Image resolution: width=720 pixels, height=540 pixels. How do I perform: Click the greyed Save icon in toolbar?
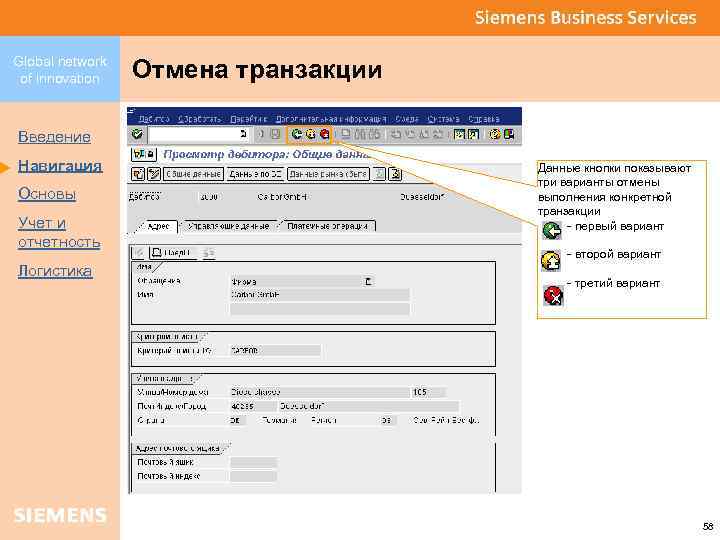pyautogui.click(x=275, y=135)
